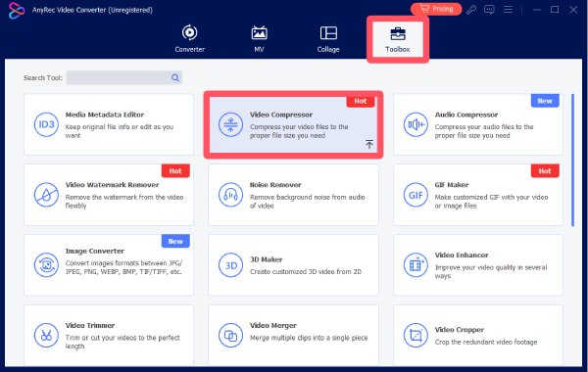
Task: Open the Video Merger title
Action: tap(273, 326)
